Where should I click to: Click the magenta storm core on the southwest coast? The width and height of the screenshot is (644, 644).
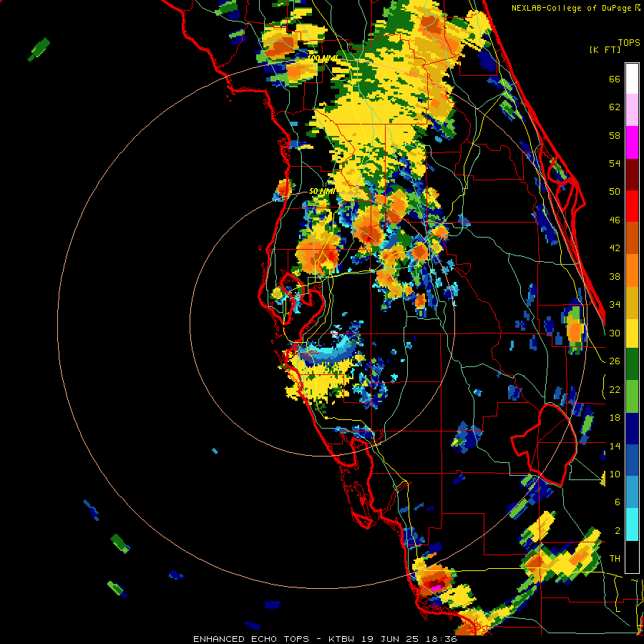click(436, 588)
